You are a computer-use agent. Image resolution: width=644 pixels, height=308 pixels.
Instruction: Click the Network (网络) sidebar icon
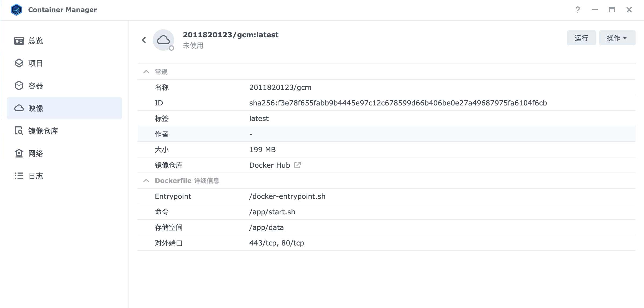19,153
